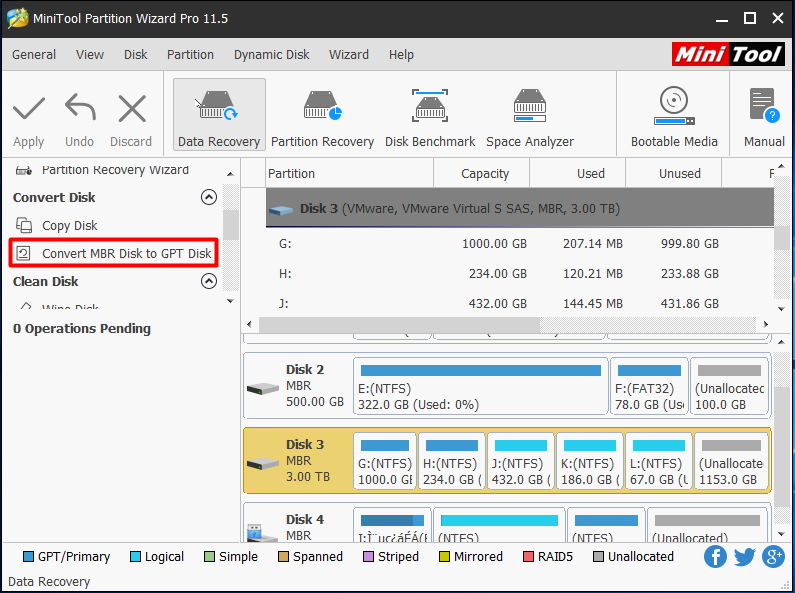Click the Discard X icon

coord(132,108)
